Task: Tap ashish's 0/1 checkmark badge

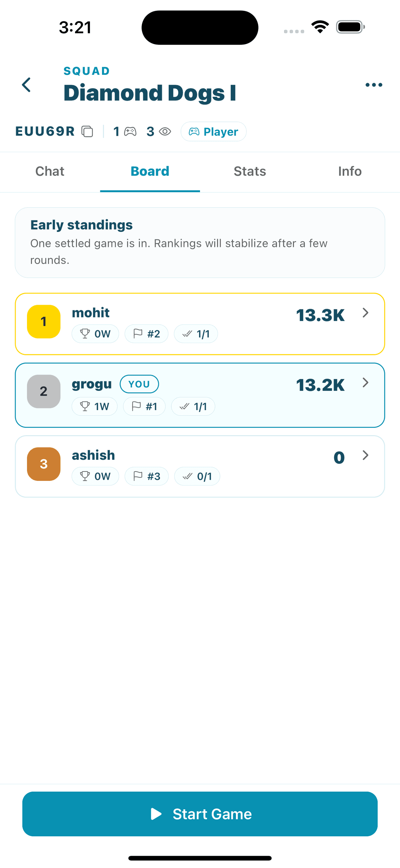Action: 197,476
